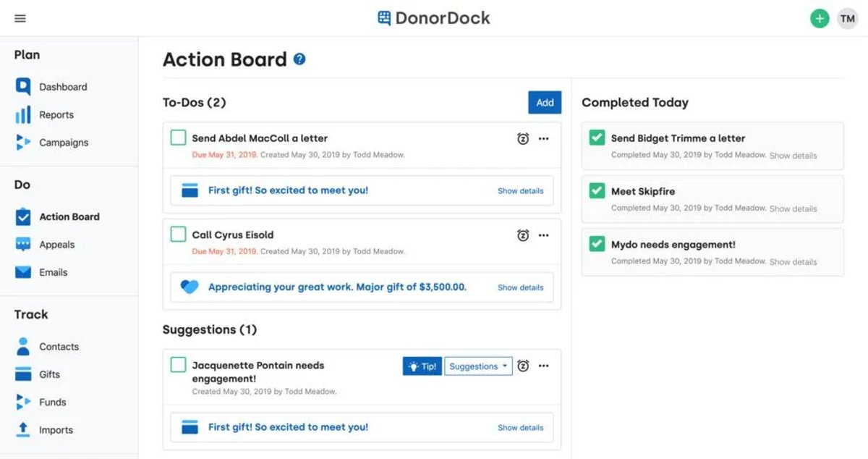This screenshot has height=459, width=868.
Task: Click the Emails envelope icon
Action: click(23, 272)
